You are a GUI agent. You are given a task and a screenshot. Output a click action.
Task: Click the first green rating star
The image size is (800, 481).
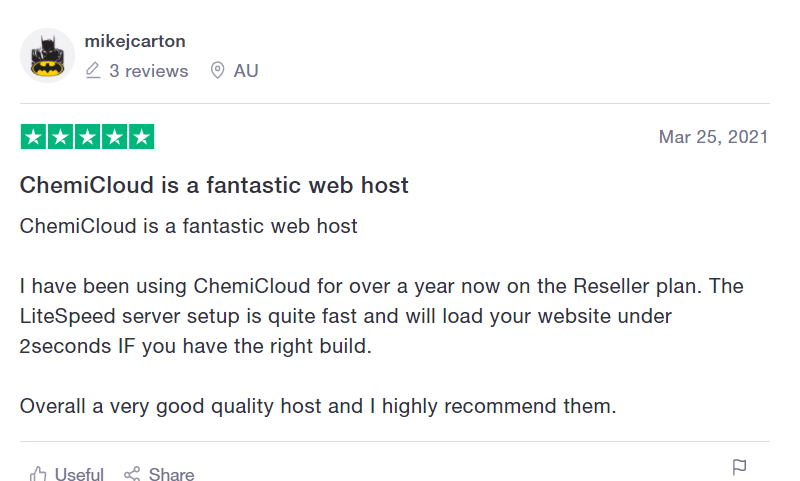point(33,137)
